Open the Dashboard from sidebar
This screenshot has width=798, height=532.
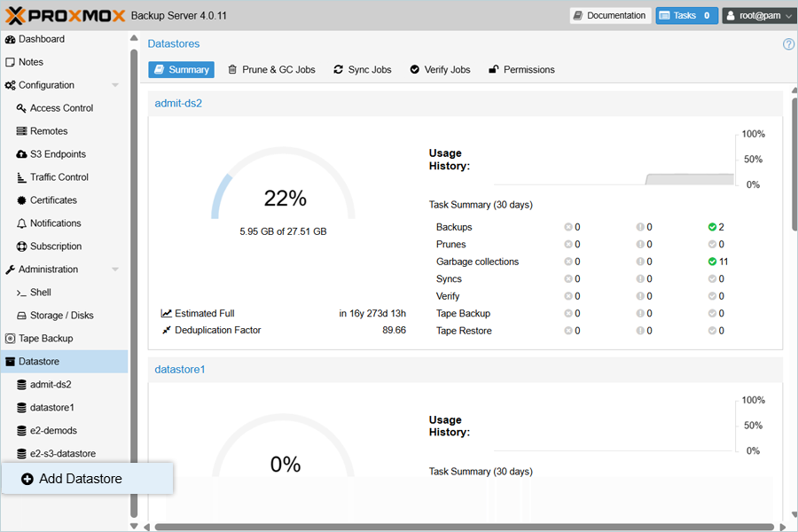coord(41,39)
